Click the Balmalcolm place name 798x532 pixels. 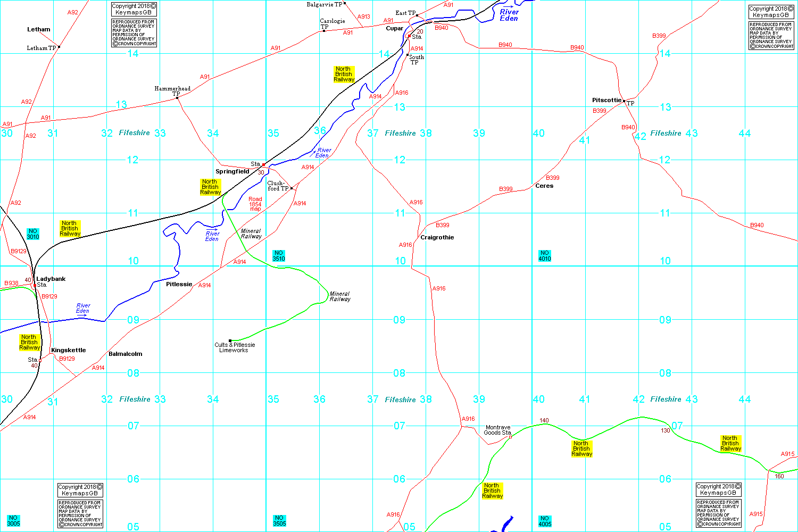click(x=125, y=354)
